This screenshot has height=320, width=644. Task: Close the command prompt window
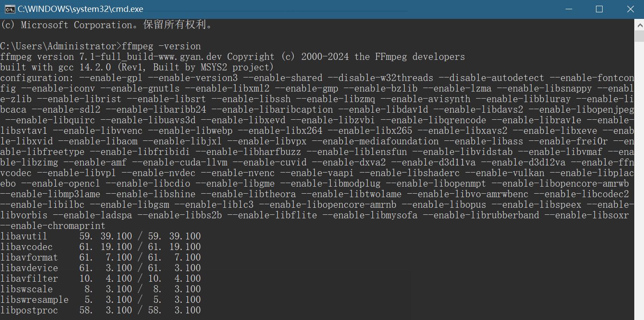629,9
